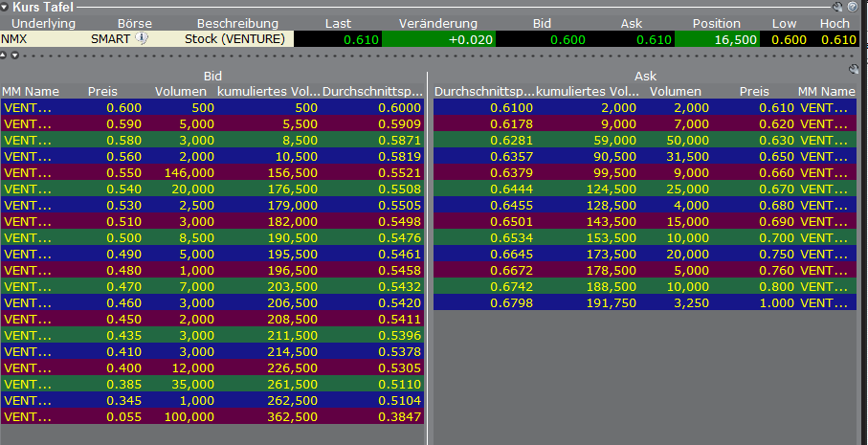This screenshot has width=868, height=445.
Task: Select the ask row priced 1.000
Action: pos(643,303)
